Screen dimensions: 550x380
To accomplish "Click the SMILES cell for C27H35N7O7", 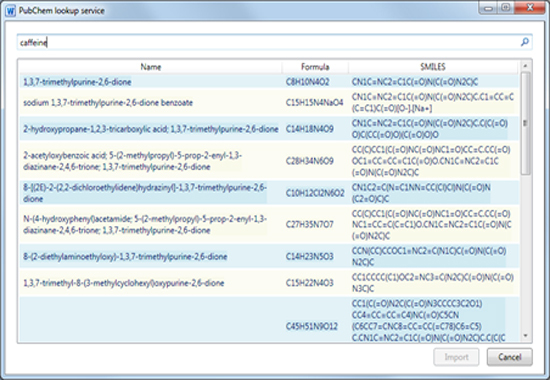I will click(431, 225).
